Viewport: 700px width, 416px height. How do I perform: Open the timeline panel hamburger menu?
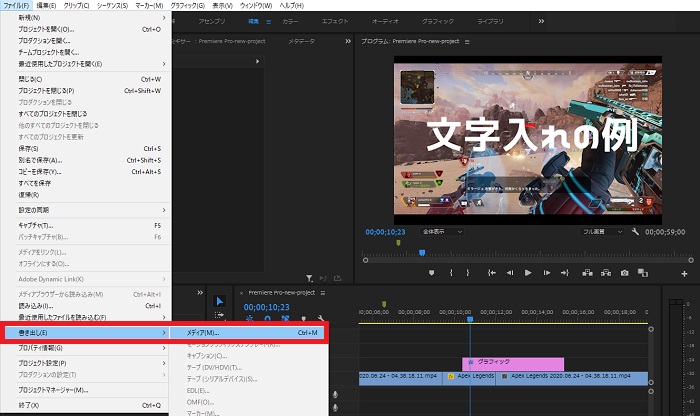click(323, 293)
